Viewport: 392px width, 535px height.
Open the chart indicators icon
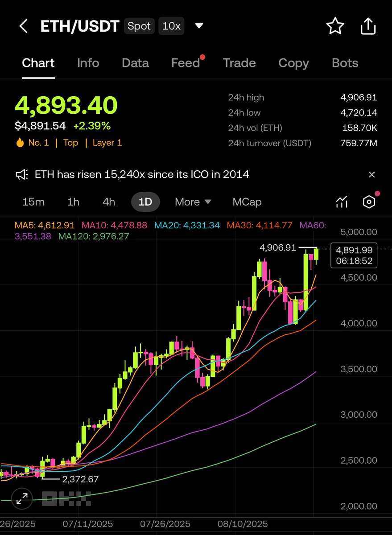pyautogui.click(x=342, y=202)
